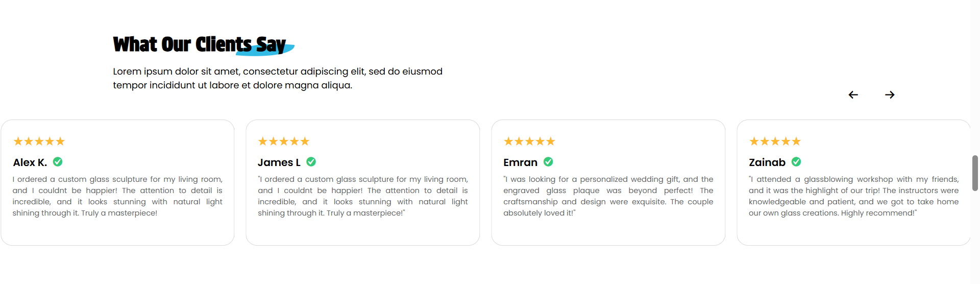980x284 pixels.
Task: Click James L's glass sculpture review text
Action: click(x=363, y=196)
